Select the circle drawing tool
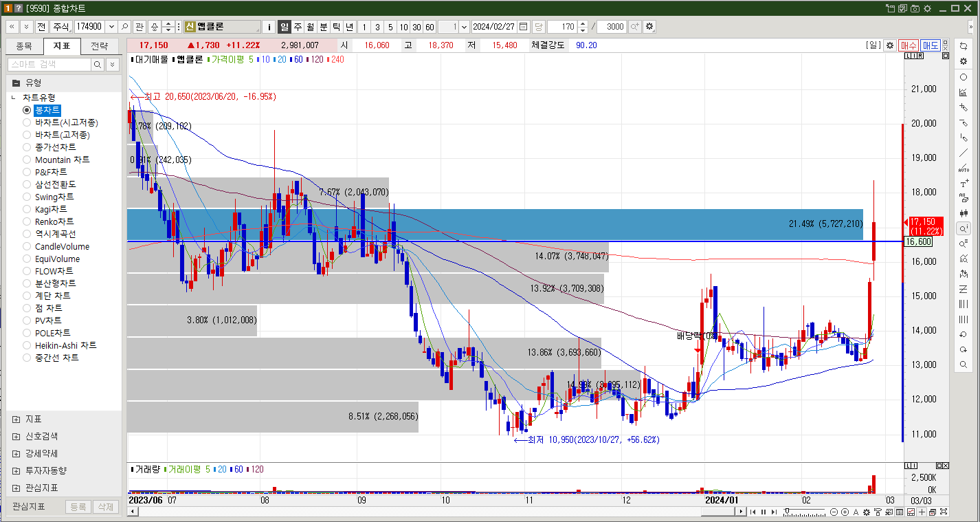Viewport: 980px width, 522px height. (x=964, y=77)
